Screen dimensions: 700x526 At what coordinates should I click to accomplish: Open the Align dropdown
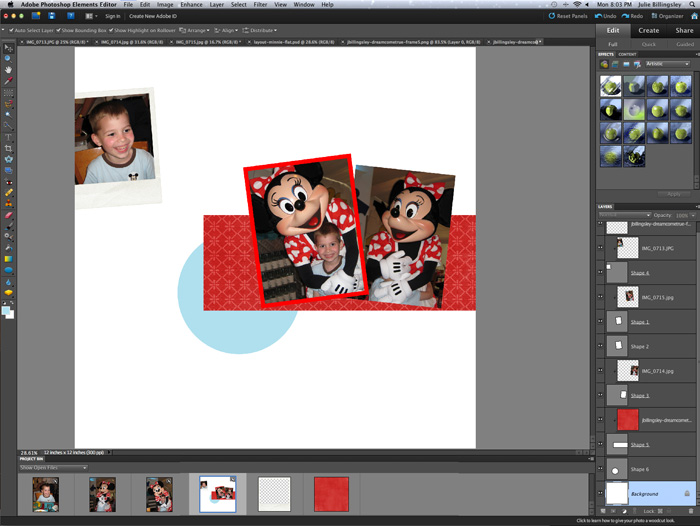pyautogui.click(x=226, y=30)
